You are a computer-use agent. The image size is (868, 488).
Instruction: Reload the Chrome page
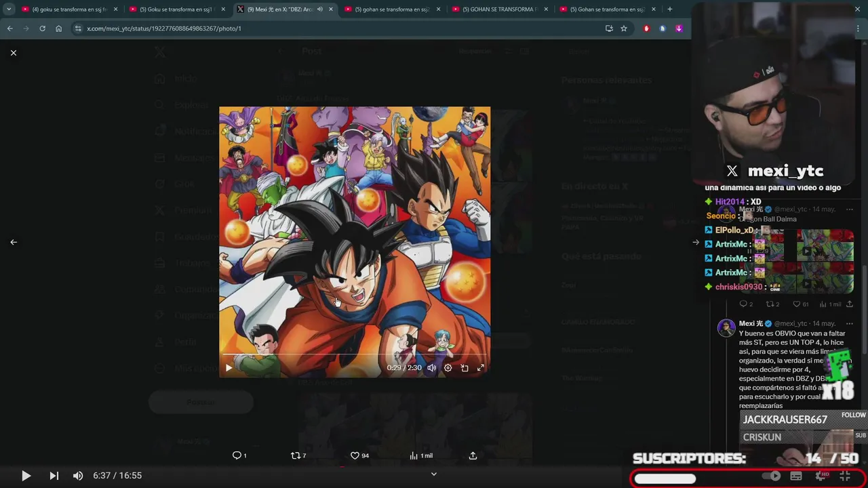coord(42,28)
